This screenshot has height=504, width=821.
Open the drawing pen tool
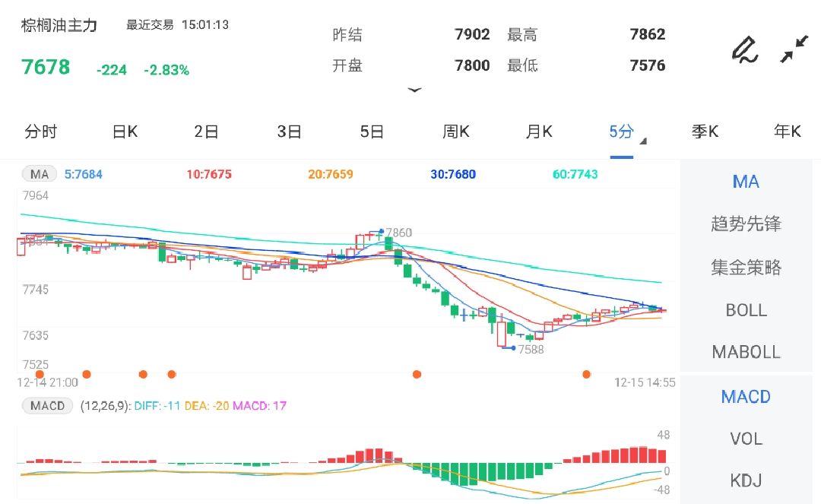pyautogui.click(x=744, y=49)
